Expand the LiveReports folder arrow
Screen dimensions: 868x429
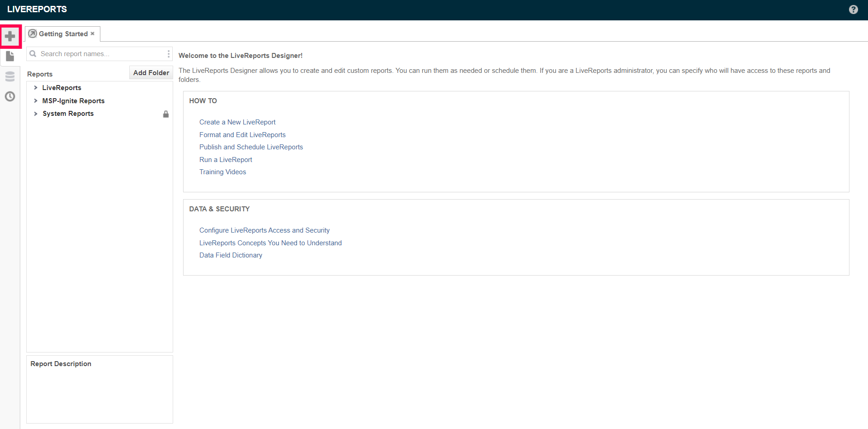(36, 88)
